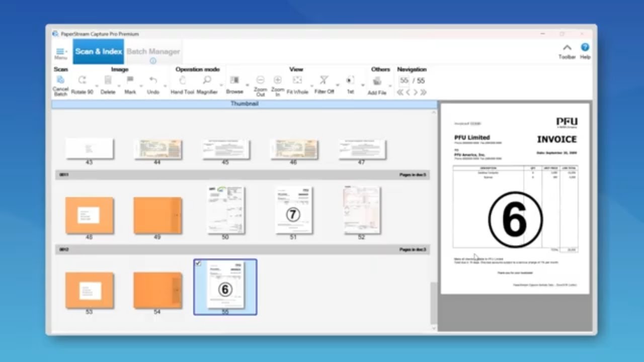644x362 pixels.
Task: Select page thumbnail 44
Action: pyautogui.click(x=157, y=149)
